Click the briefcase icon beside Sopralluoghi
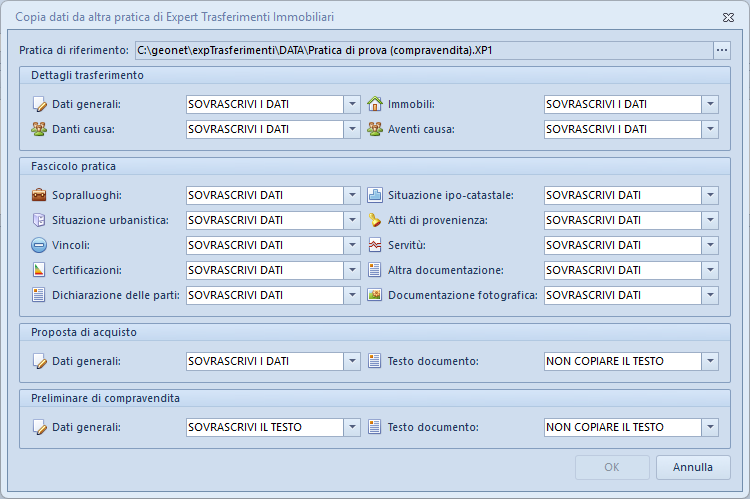The image size is (750, 499). pyautogui.click(x=40, y=195)
